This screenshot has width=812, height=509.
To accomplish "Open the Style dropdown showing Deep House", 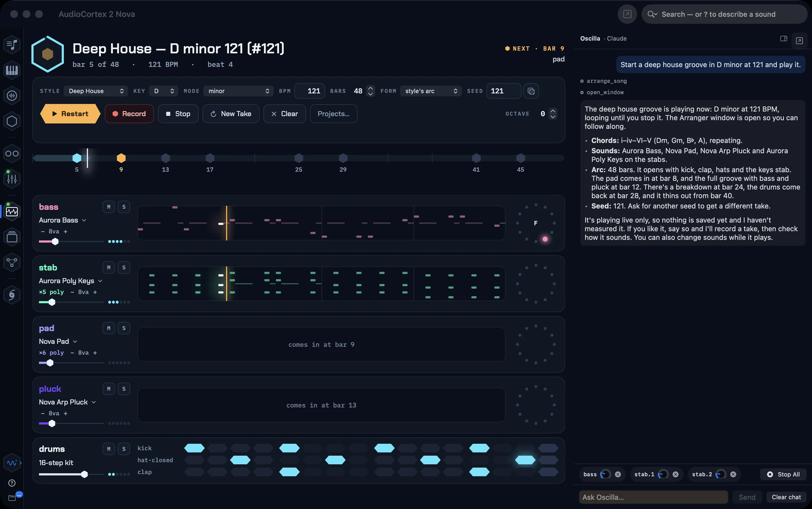I will [96, 91].
